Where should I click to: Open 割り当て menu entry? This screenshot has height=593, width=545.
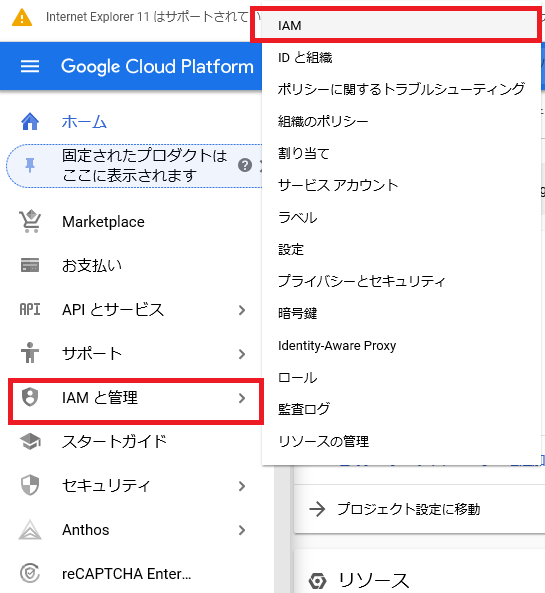coord(401,154)
